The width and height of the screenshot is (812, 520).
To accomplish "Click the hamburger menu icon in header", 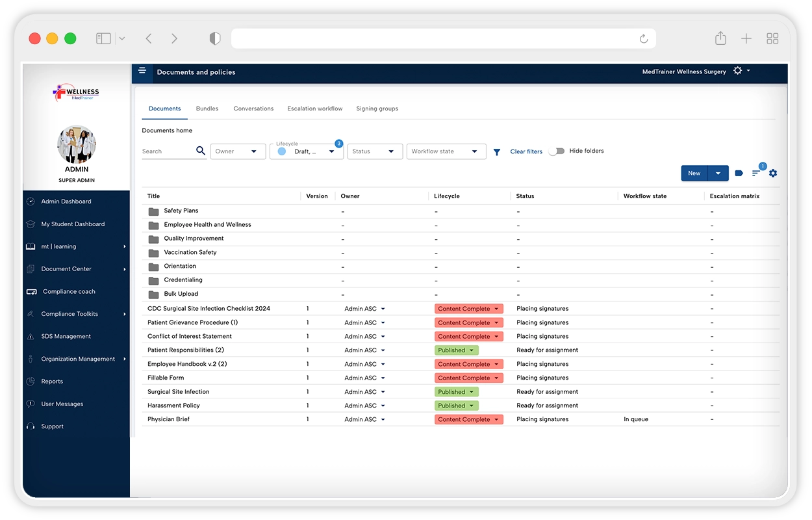I will 142,71.
